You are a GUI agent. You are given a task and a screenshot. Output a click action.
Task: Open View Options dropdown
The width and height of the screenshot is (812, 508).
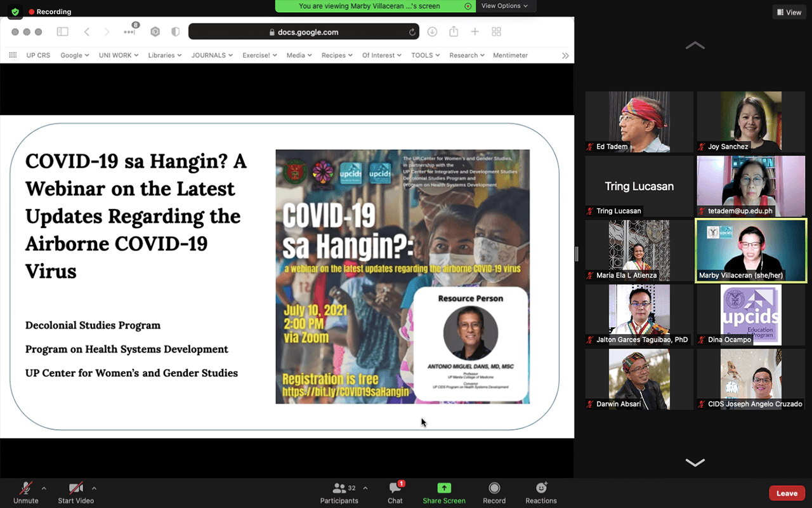point(505,6)
